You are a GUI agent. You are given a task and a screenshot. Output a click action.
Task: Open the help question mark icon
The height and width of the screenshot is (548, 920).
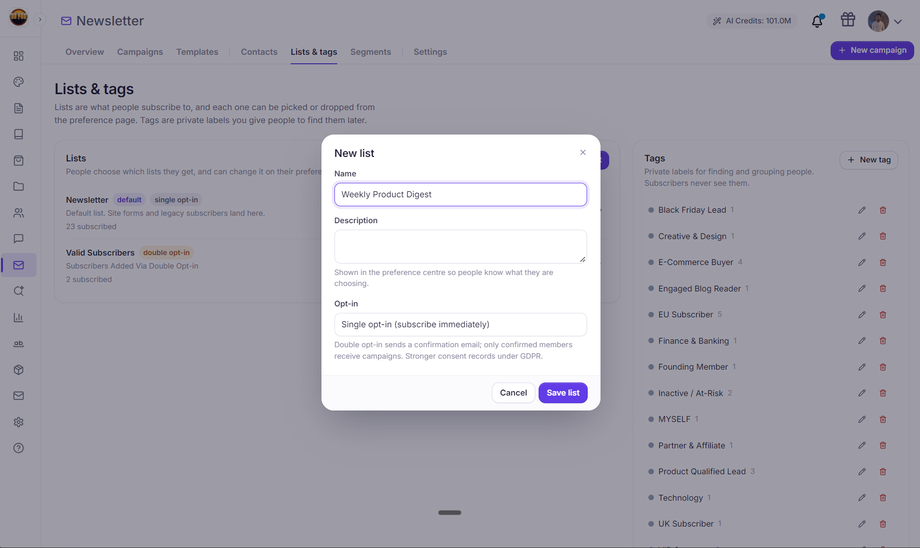click(x=19, y=448)
